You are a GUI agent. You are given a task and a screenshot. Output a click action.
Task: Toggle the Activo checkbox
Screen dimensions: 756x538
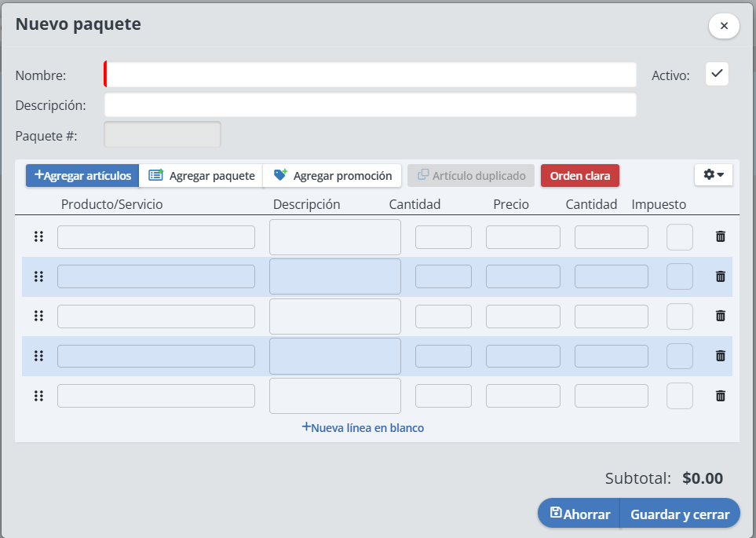pyautogui.click(x=717, y=74)
